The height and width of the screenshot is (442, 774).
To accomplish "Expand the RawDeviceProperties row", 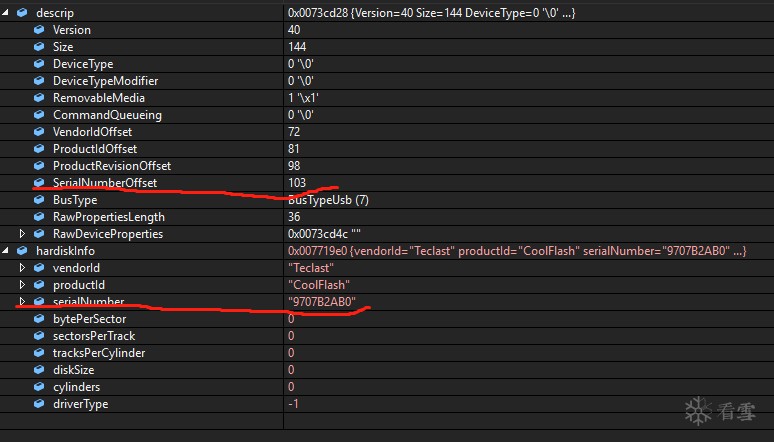I will click(22, 234).
